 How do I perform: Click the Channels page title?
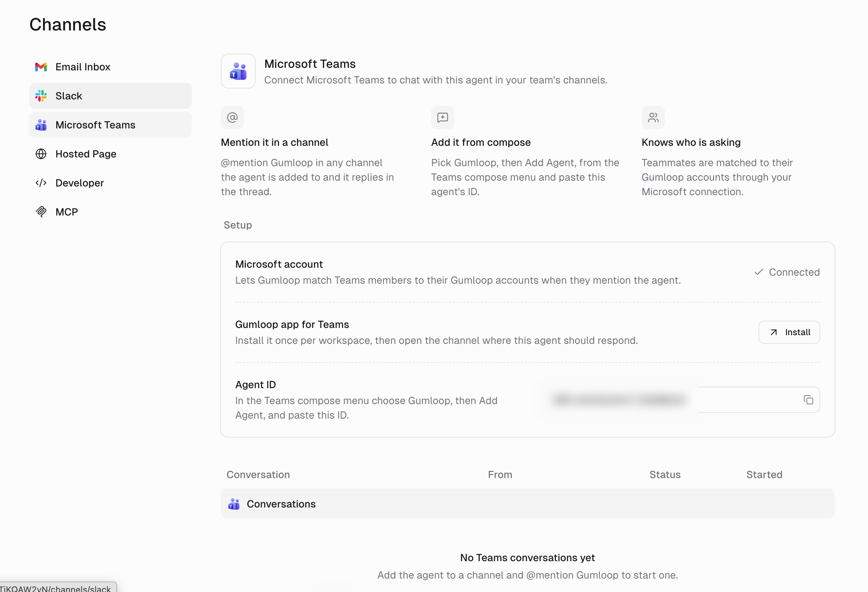pos(68,25)
